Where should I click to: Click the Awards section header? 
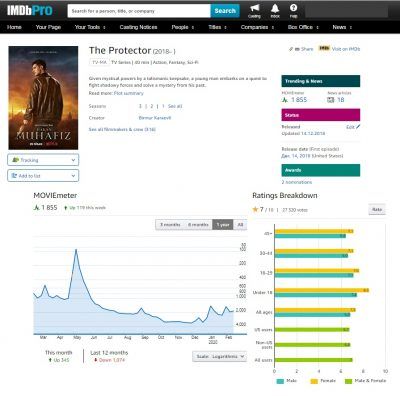(x=321, y=170)
